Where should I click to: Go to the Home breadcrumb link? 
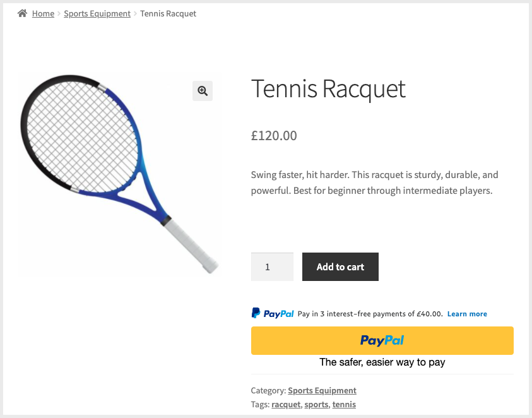(43, 13)
